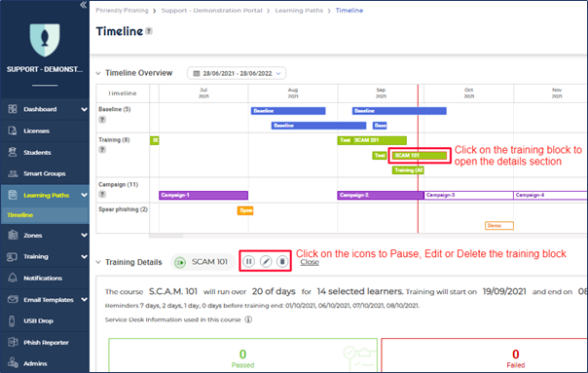Click the Campaign row help icon
Image resolution: width=588 pixels, height=373 pixels.
pyautogui.click(x=102, y=195)
